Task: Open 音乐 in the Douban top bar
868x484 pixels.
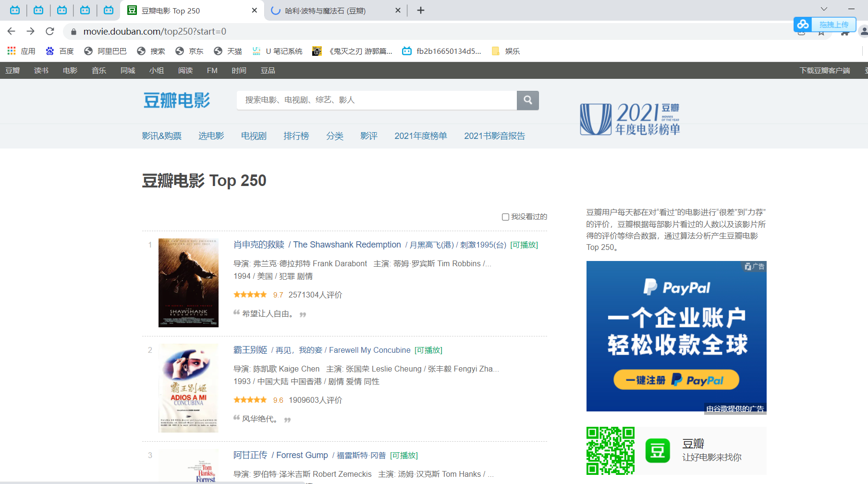Action: (x=99, y=71)
